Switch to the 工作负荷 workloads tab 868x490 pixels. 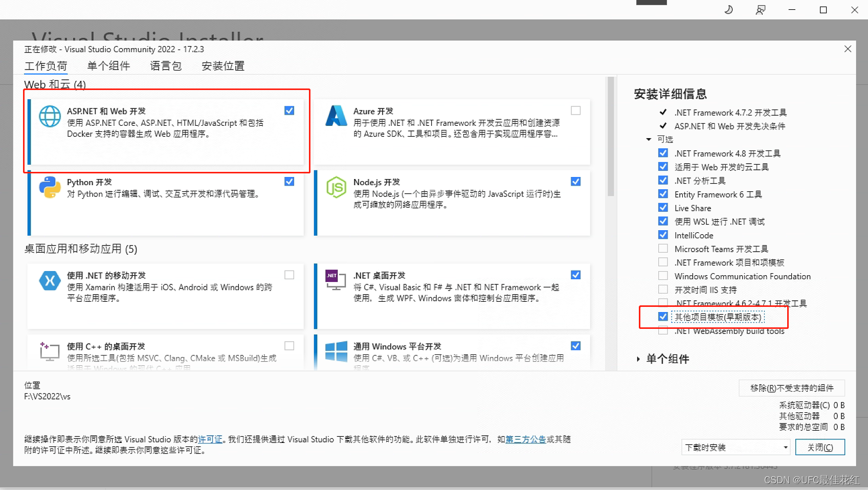coord(46,66)
